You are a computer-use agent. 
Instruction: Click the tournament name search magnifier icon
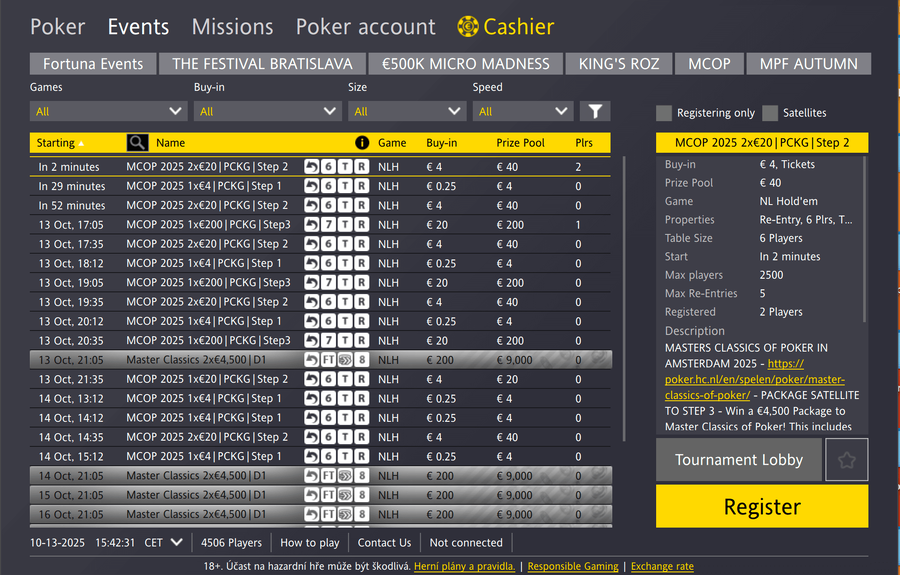[137, 143]
